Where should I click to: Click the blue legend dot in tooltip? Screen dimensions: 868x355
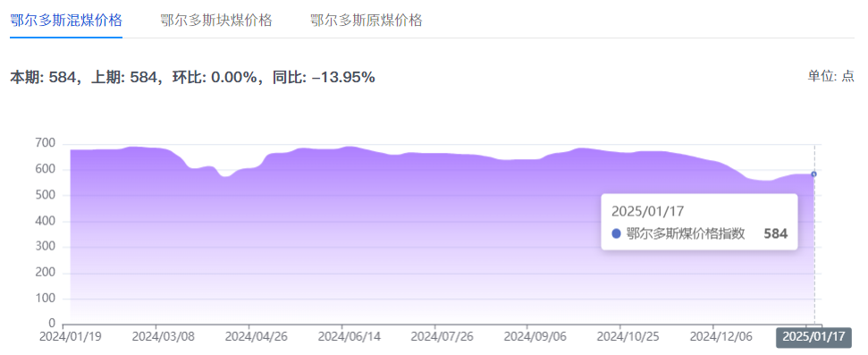pyautogui.click(x=616, y=234)
